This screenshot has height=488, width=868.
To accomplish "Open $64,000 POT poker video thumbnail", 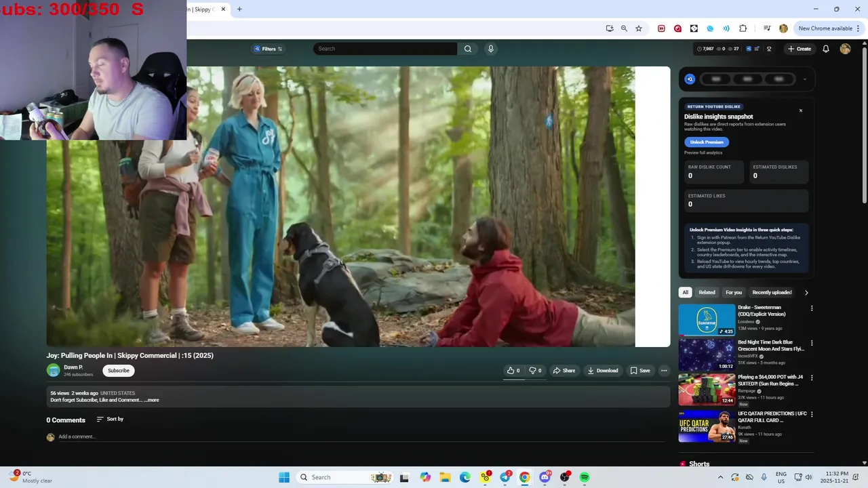I will (707, 389).
